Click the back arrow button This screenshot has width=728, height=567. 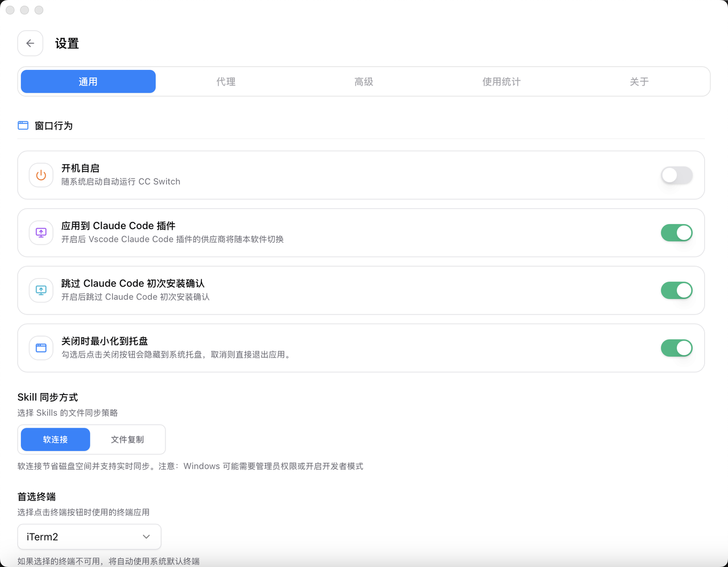click(30, 43)
